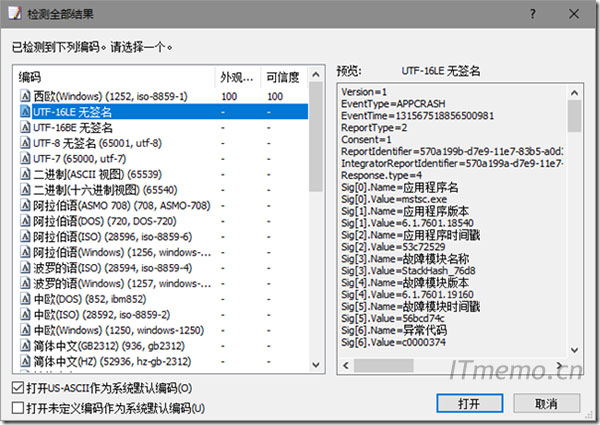The image size is (600, 425).
Task: Click the icon beside 简体中文(HZ) (52936)
Action: coord(25,361)
